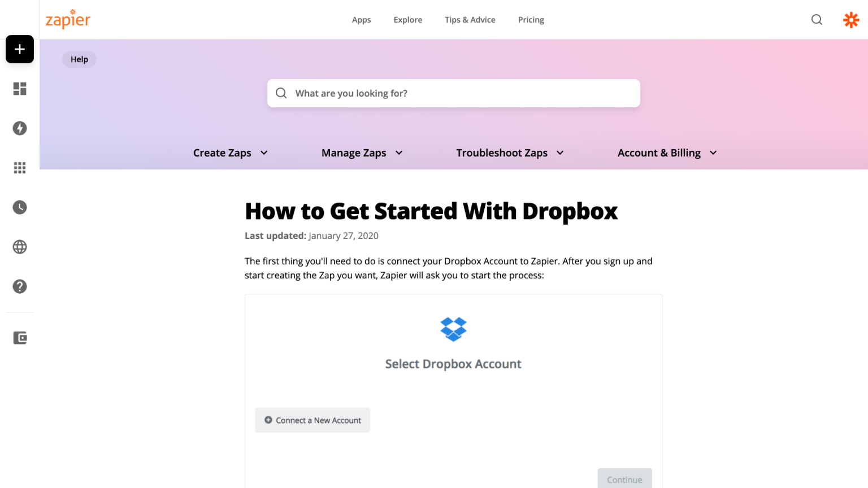
Task: Open the Apps menu item
Action: click(x=361, y=20)
